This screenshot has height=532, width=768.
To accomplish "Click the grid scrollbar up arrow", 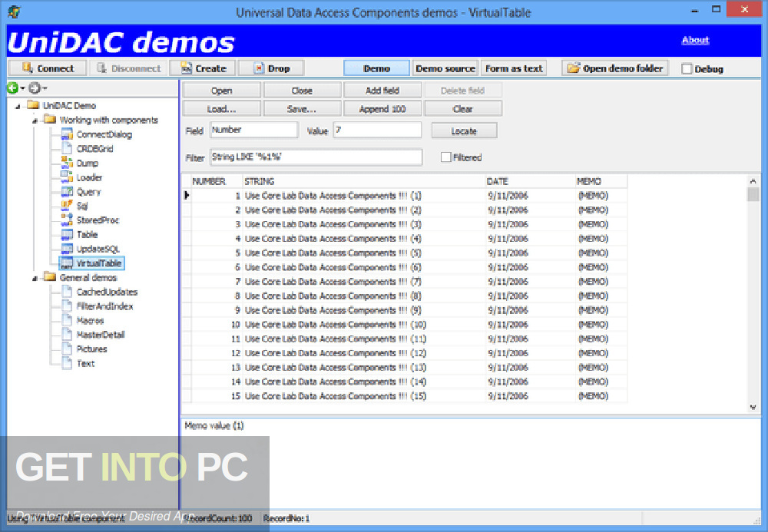I will (753, 181).
